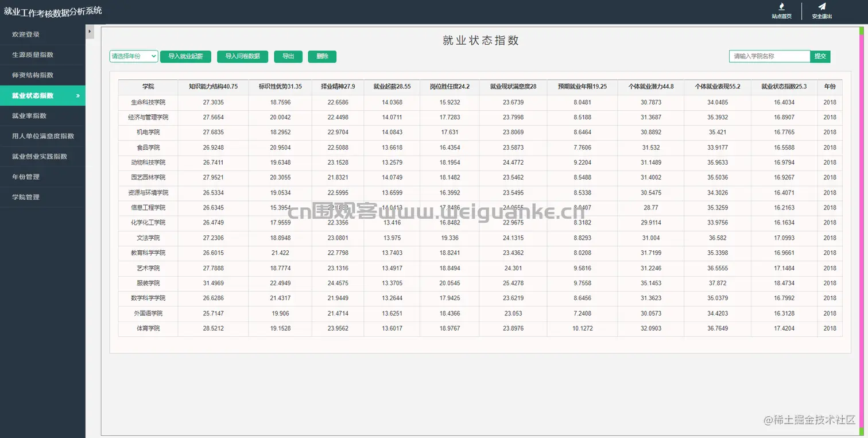Click the 安全退出 paper-plane icon
This screenshot has height=438, width=868.
coord(822,7)
